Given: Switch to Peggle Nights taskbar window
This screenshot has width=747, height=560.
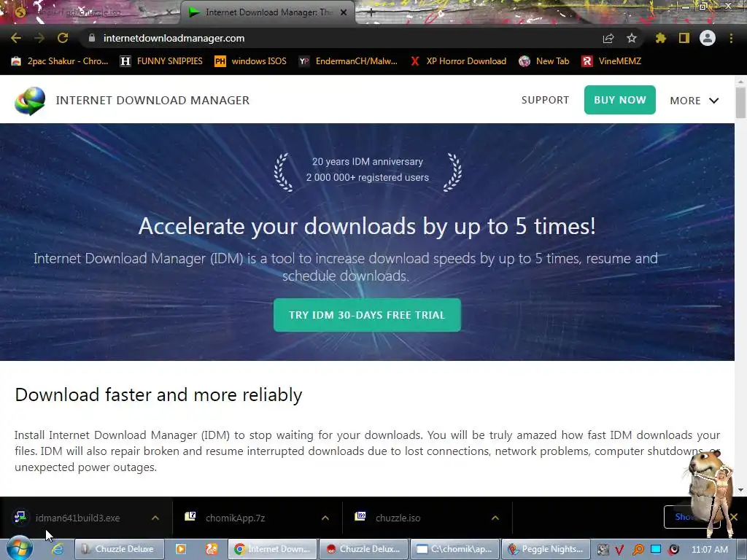Looking at the screenshot, I should tap(546, 549).
